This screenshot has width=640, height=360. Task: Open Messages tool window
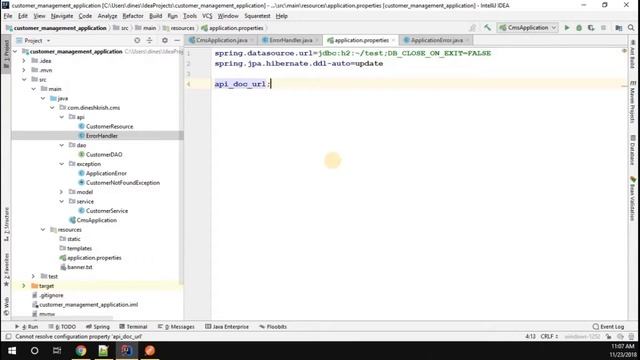(176, 327)
